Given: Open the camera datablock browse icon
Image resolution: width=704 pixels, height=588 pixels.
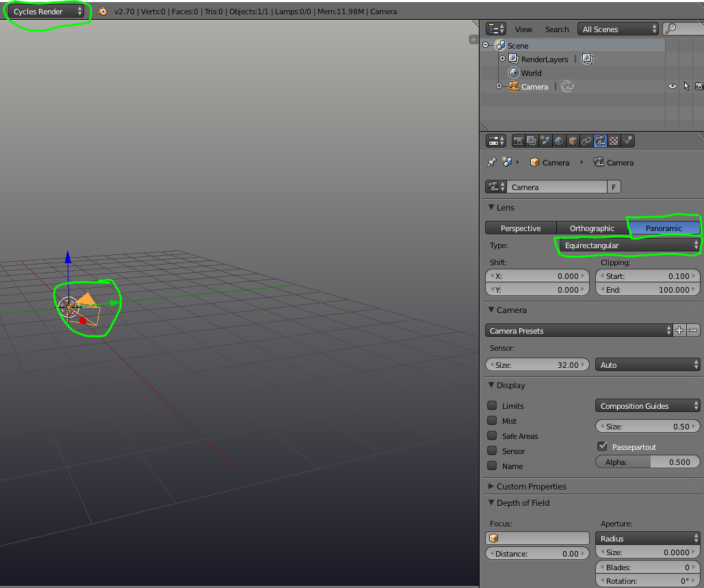Looking at the screenshot, I should (x=495, y=187).
